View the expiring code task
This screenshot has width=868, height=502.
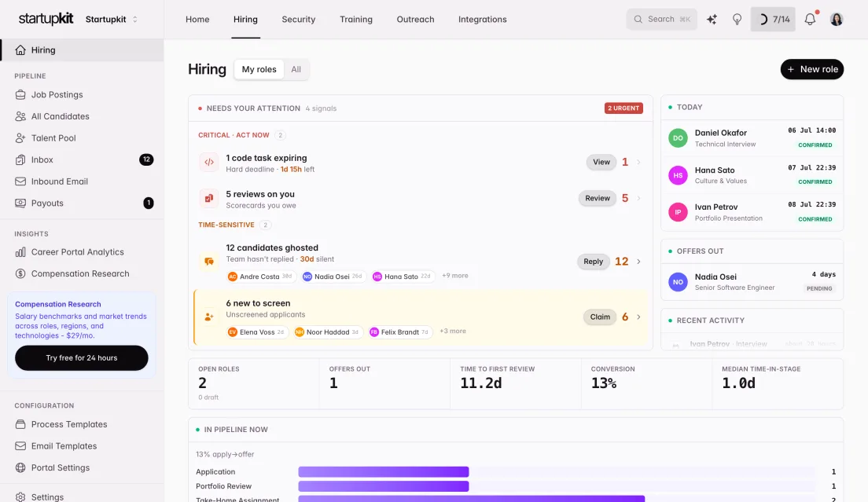(601, 162)
